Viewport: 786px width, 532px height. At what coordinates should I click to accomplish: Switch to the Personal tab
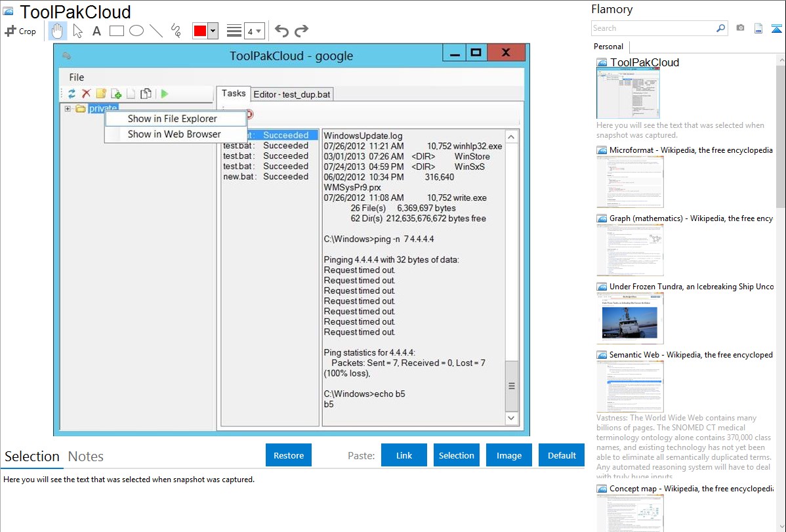[x=609, y=47]
